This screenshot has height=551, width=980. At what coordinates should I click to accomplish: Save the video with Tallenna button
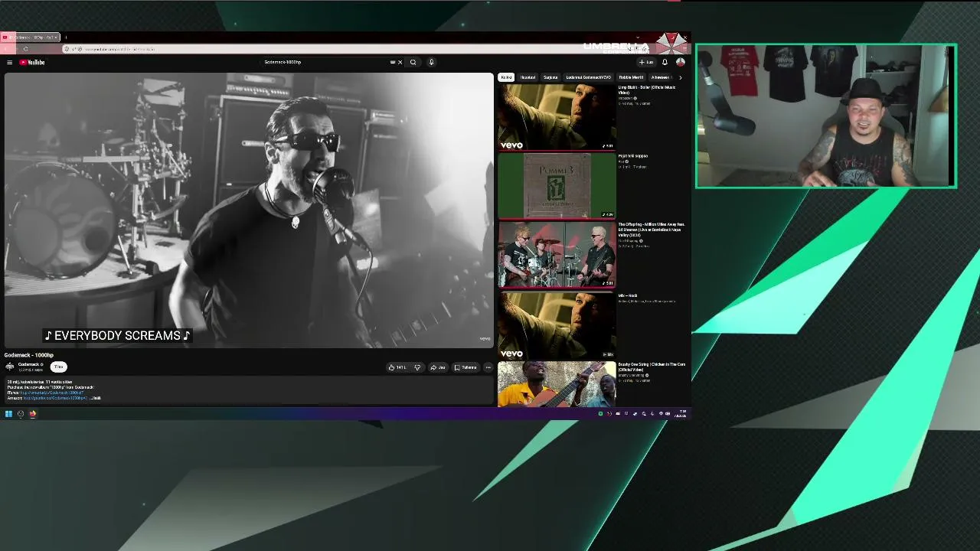pos(465,367)
